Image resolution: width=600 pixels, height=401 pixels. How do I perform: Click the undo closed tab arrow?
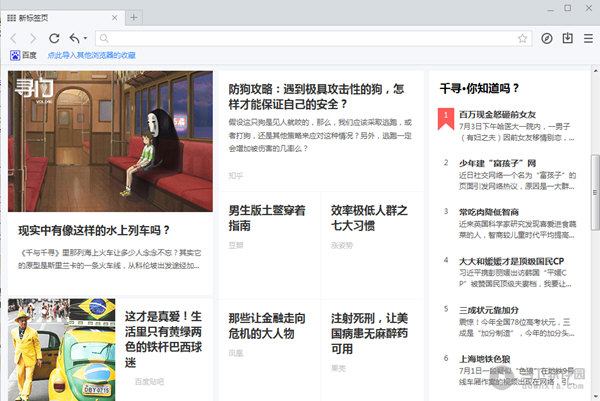(75, 38)
